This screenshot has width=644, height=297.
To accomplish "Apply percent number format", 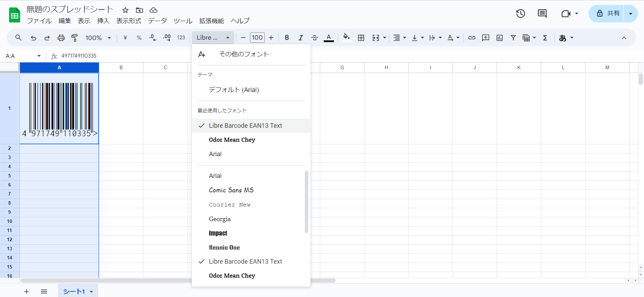I will click(139, 38).
